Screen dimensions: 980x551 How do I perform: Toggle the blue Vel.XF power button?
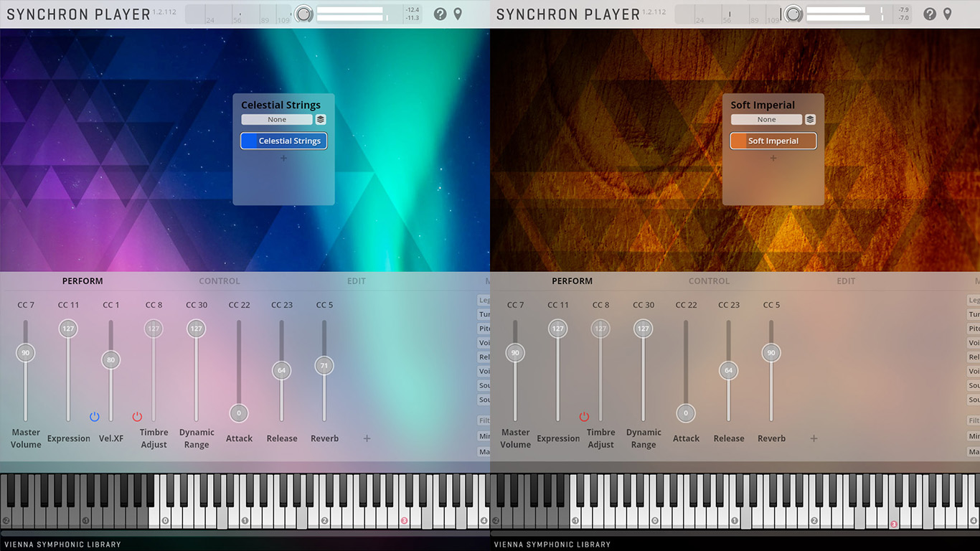click(94, 417)
